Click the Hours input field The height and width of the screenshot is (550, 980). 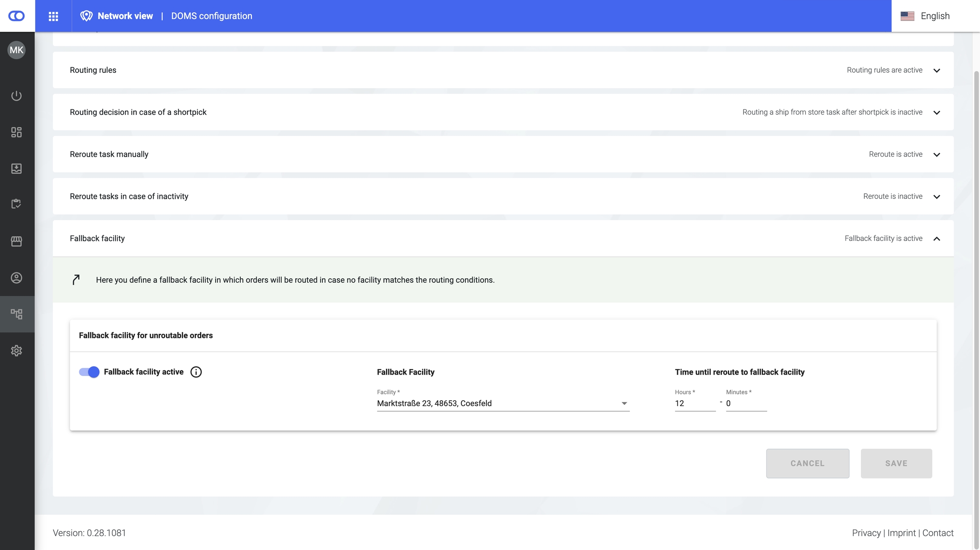pos(695,404)
